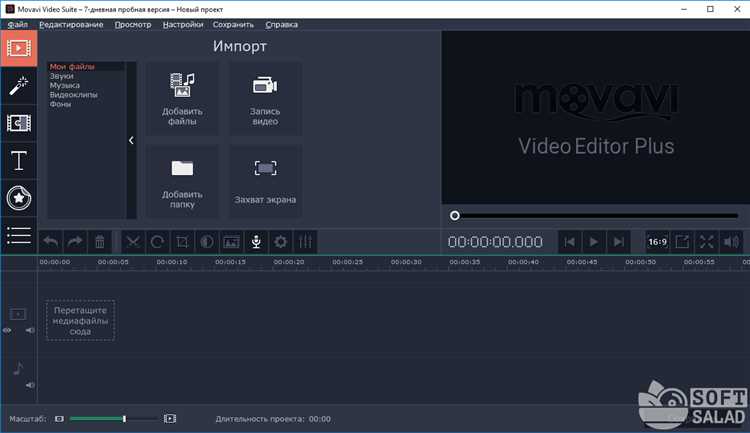The width and height of the screenshot is (750, 433).
Task: Record audio with microphone icon
Action: click(x=256, y=242)
